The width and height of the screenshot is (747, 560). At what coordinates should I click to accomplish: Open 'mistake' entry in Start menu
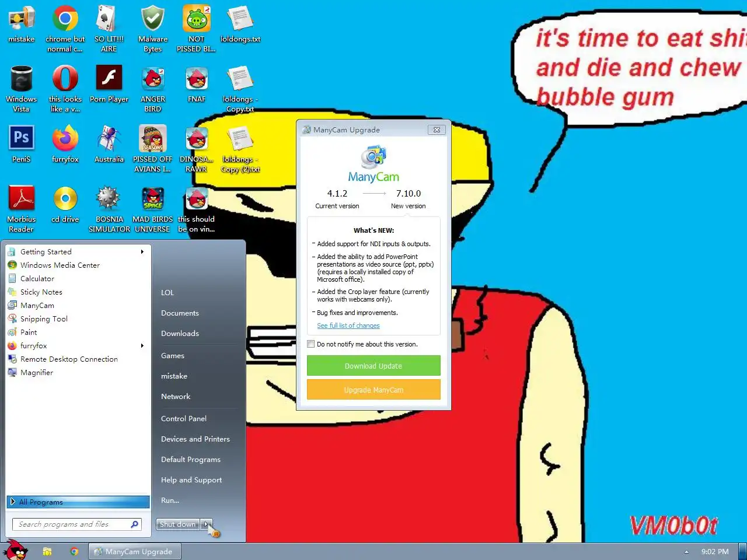point(198,376)
